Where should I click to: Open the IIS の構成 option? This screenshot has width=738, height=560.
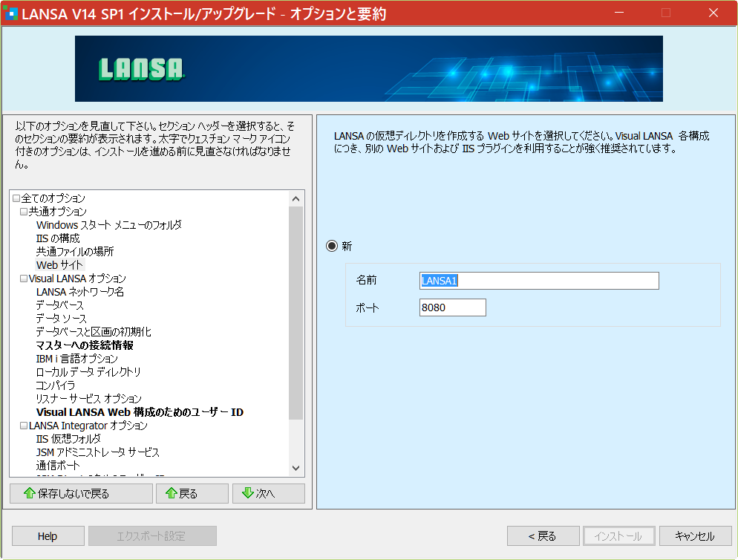tap(58, 238)
